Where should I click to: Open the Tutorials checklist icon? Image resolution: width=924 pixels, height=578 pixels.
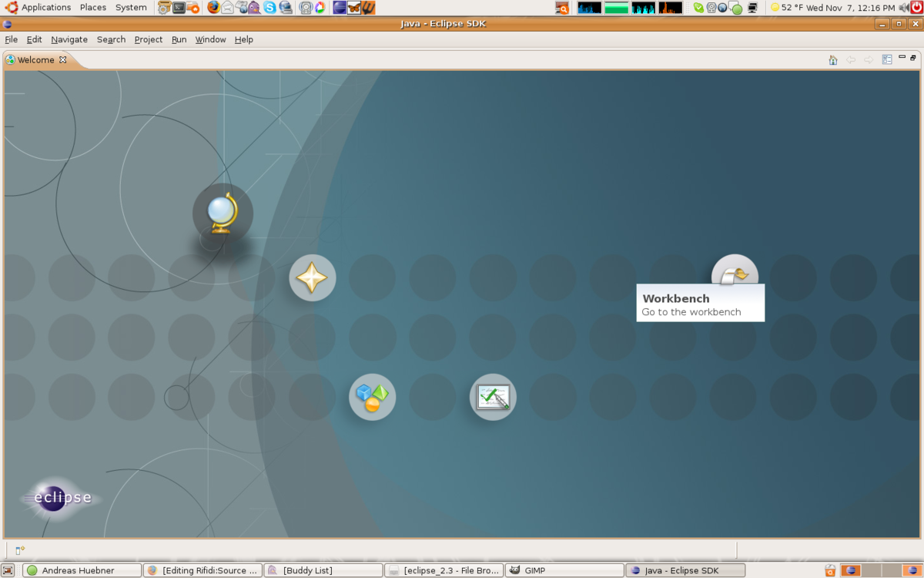point(493,397)
